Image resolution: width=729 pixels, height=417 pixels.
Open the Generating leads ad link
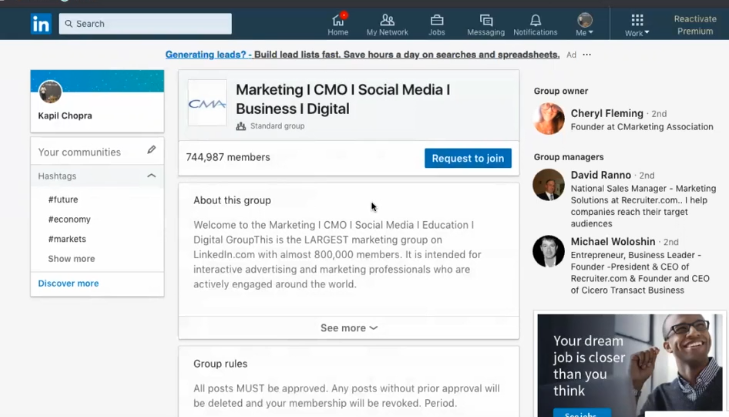[362, 54]
